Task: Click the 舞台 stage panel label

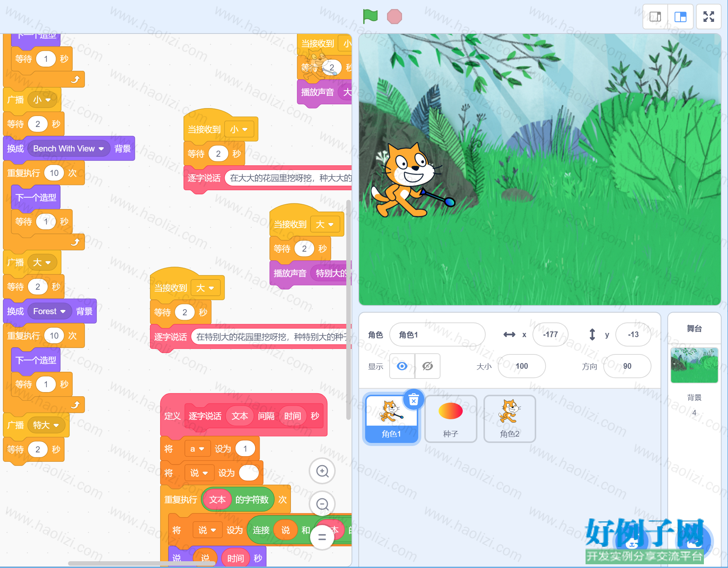Action: point(694,329)
